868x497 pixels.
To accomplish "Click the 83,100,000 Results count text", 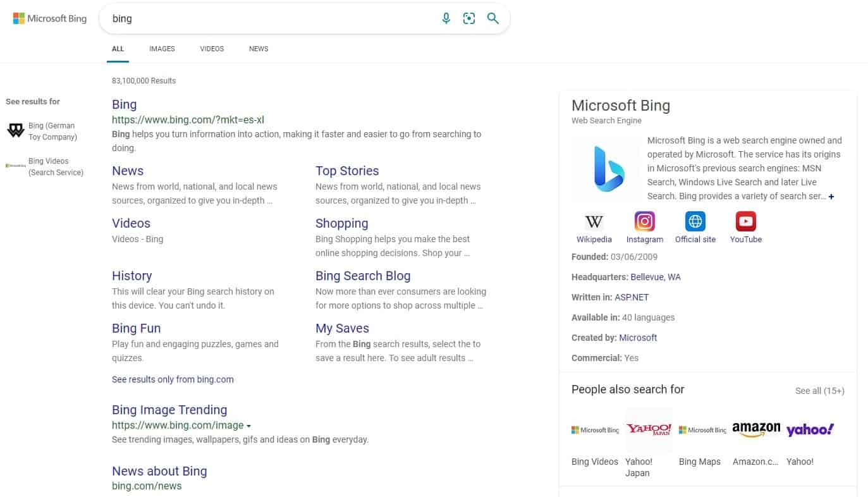I will 144,81.
